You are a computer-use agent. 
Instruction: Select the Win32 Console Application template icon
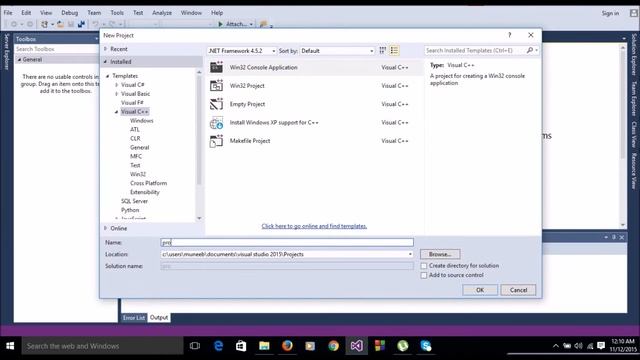[x=216, y=67]
